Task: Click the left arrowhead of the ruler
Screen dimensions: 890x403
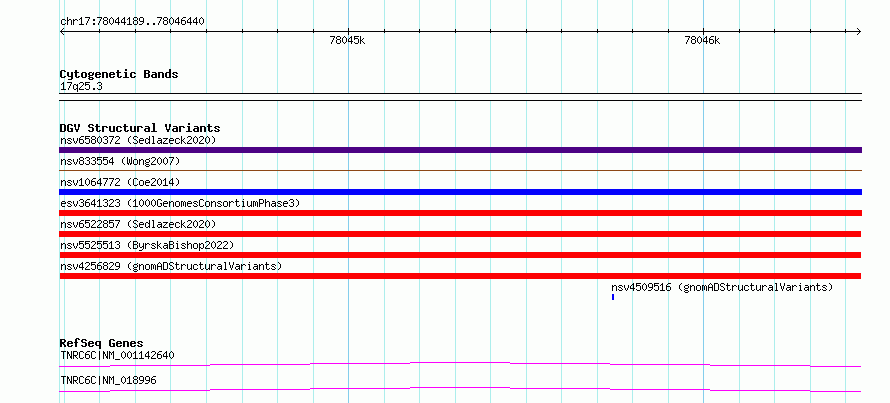Action: point(62,32)
